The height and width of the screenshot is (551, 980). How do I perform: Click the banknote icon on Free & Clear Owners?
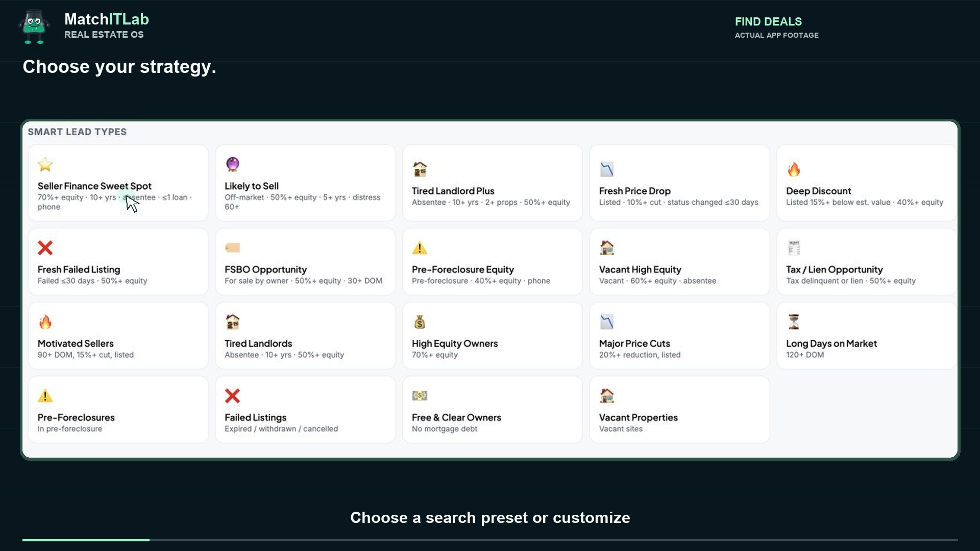tap(420, 396)
